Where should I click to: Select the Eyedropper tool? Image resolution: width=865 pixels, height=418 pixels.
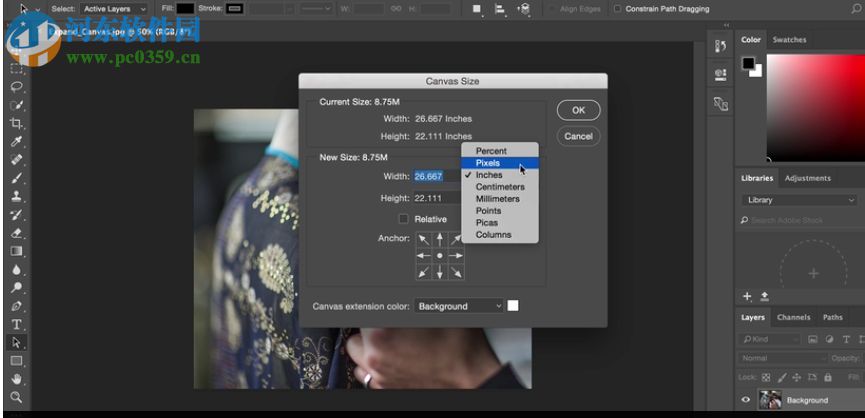[x=17, y=142]
